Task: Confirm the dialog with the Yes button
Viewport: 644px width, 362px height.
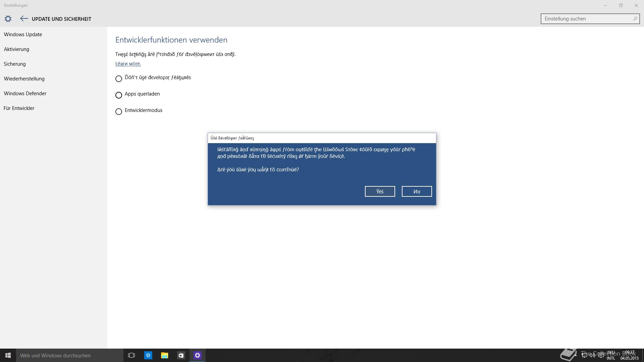Action: pos(380,191)
